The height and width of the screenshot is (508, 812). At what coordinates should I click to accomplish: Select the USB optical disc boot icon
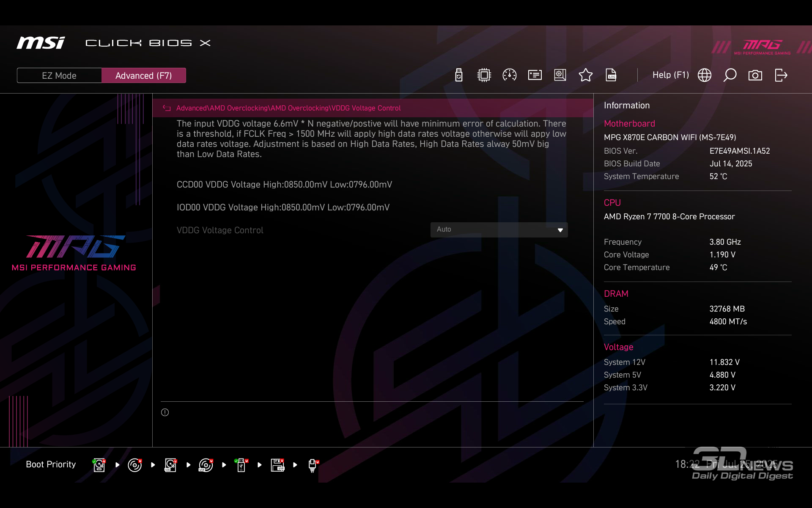(206, 465)
